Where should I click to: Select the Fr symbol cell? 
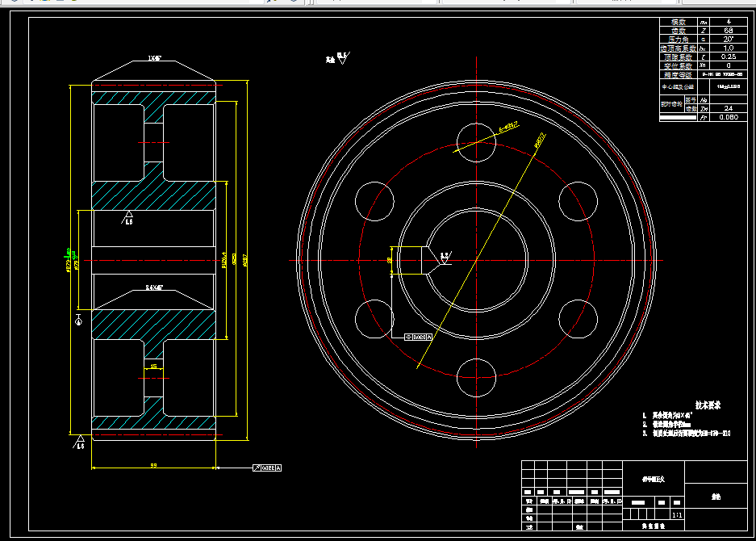[704, 117]
